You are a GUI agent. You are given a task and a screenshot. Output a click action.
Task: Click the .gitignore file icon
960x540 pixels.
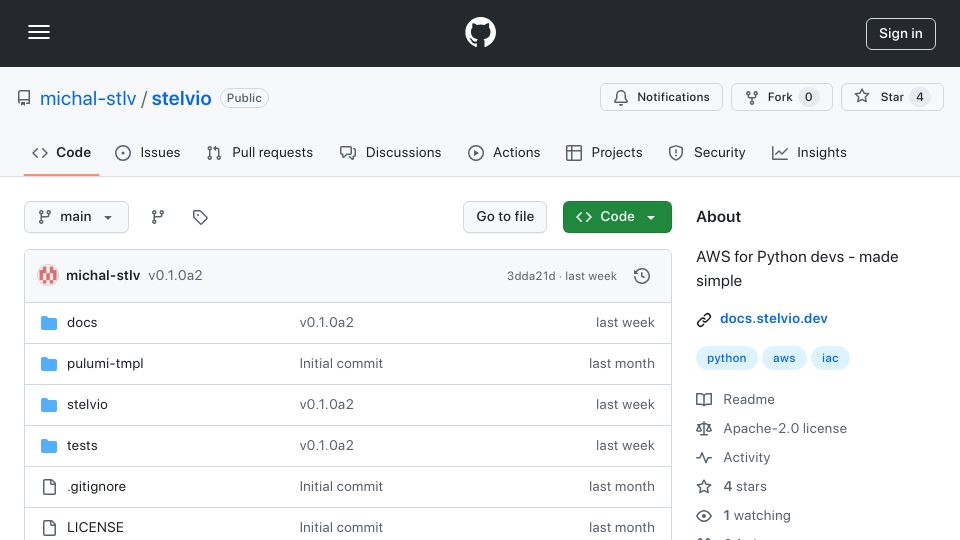pos(49,487)
